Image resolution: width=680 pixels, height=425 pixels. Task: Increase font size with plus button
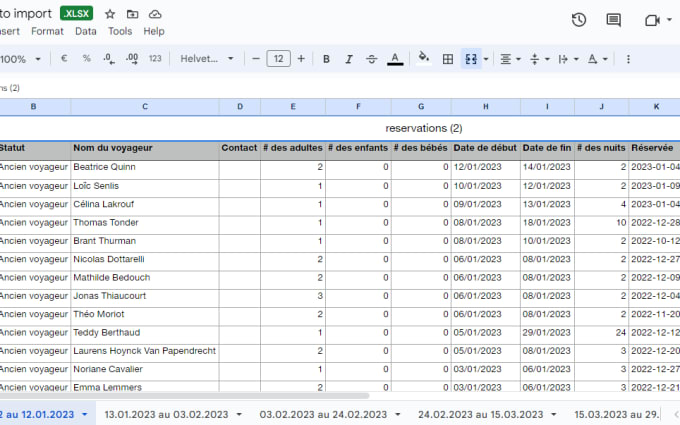(x=301, y=59)
